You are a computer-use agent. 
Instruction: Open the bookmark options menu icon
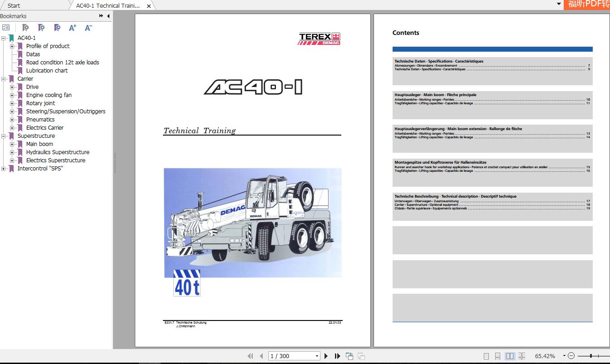point(6,27)
